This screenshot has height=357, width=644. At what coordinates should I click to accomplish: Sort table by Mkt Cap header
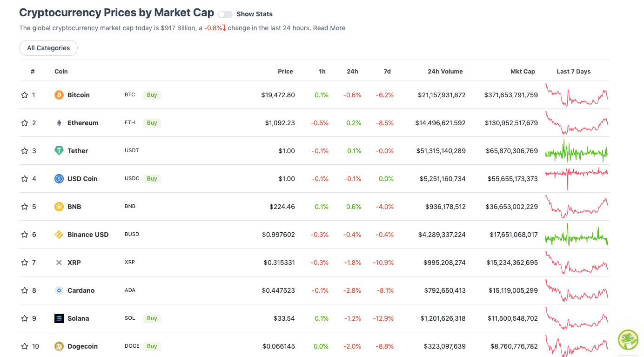coord(523,71)
